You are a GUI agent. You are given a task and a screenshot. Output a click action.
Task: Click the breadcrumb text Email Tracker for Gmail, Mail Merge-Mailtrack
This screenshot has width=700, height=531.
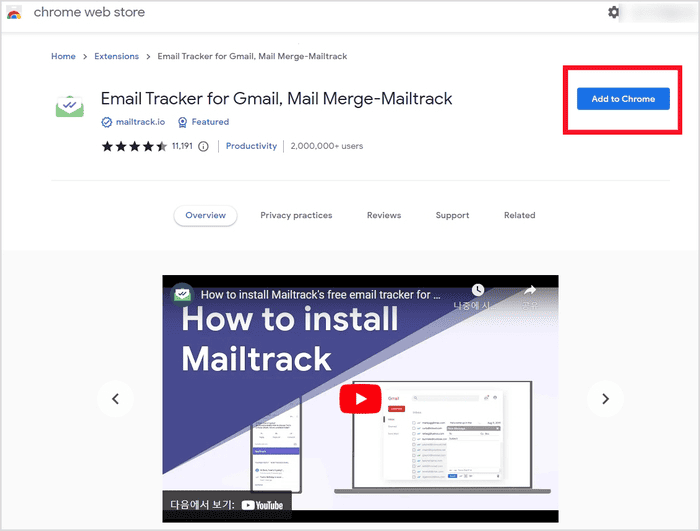point(252,56)
